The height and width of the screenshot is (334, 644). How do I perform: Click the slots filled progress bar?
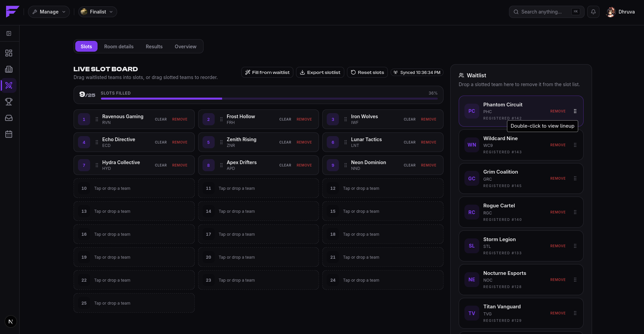click(x=269, y=99)
